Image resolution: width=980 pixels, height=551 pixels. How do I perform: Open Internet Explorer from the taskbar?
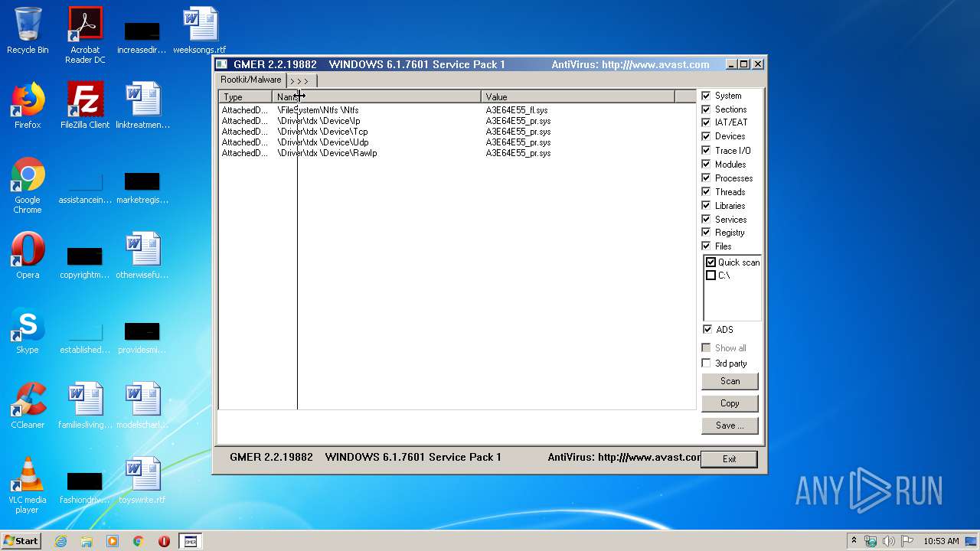60,541
